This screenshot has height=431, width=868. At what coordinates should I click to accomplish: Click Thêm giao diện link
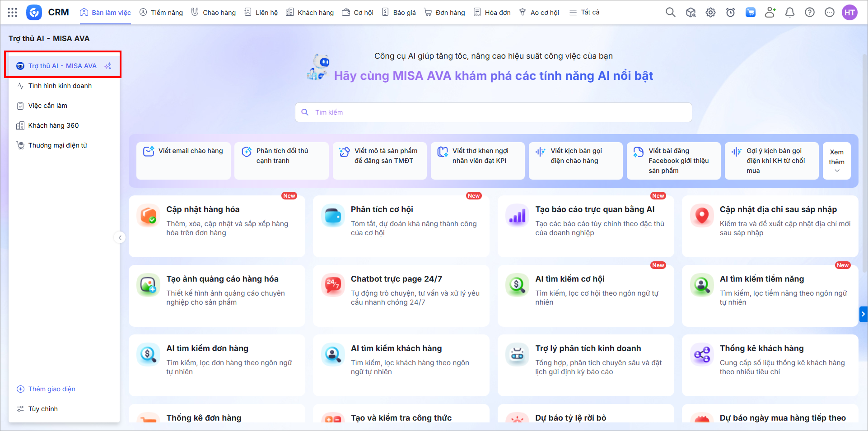[x=51, y=389]
